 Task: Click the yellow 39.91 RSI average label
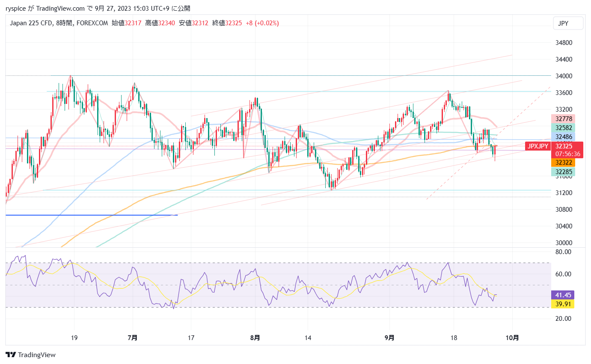(563, 304)
